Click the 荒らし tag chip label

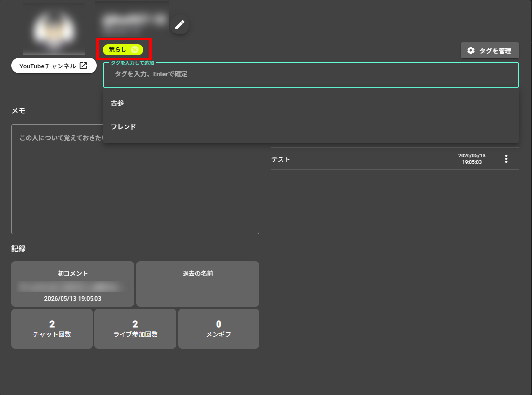pyautogui.click(x=118, y=50)
